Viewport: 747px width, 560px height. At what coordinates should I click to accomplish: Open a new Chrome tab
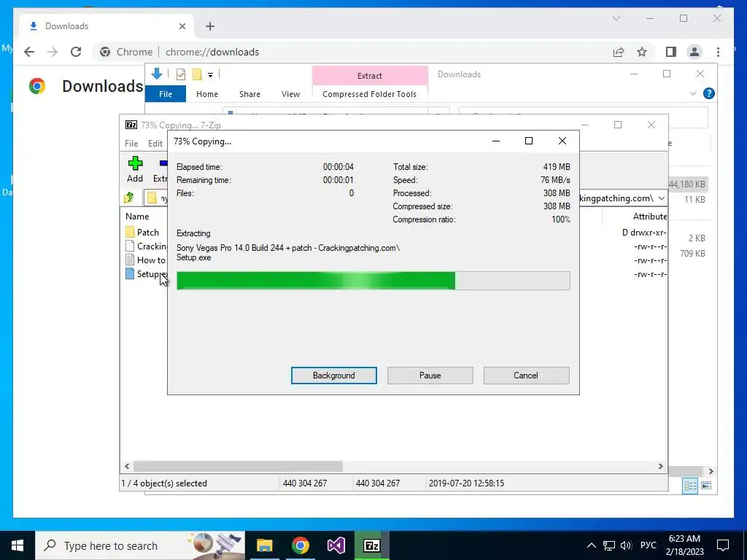pyautogui.click(x=210, y=26)
